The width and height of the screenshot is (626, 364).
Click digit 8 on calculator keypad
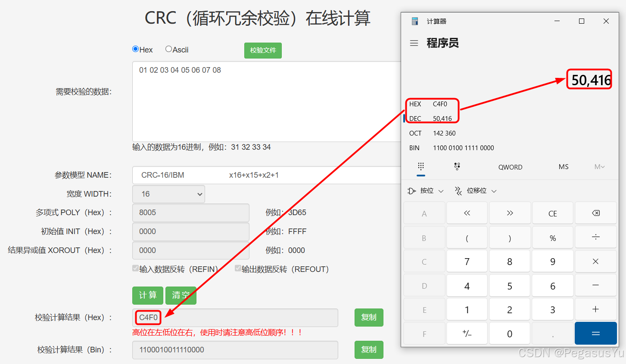(510, 261)
